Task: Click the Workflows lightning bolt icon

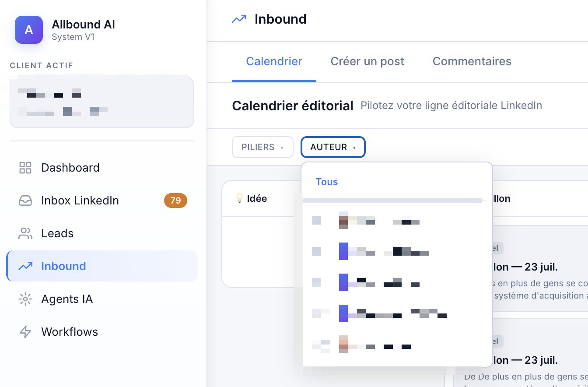Action: (25, 332)
